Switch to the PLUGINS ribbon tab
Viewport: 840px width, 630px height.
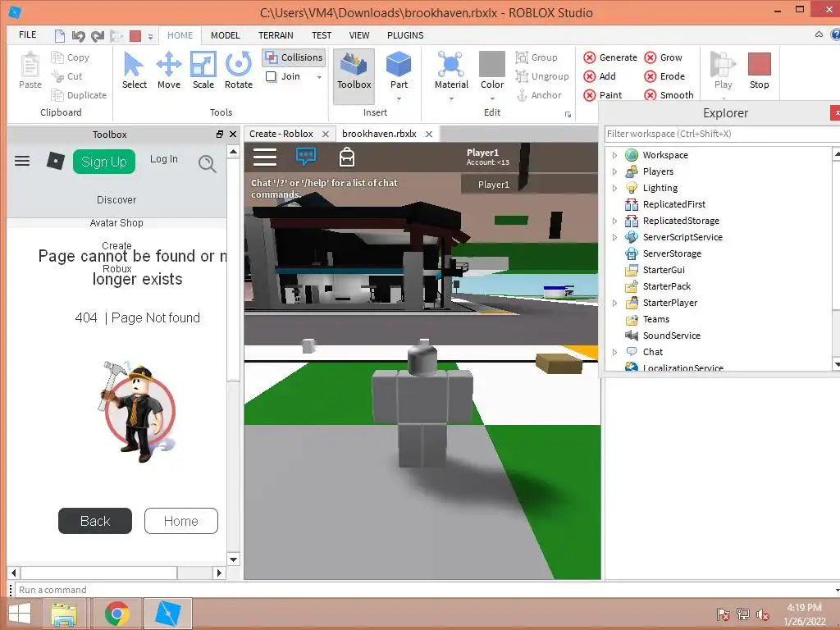point(405,35)
